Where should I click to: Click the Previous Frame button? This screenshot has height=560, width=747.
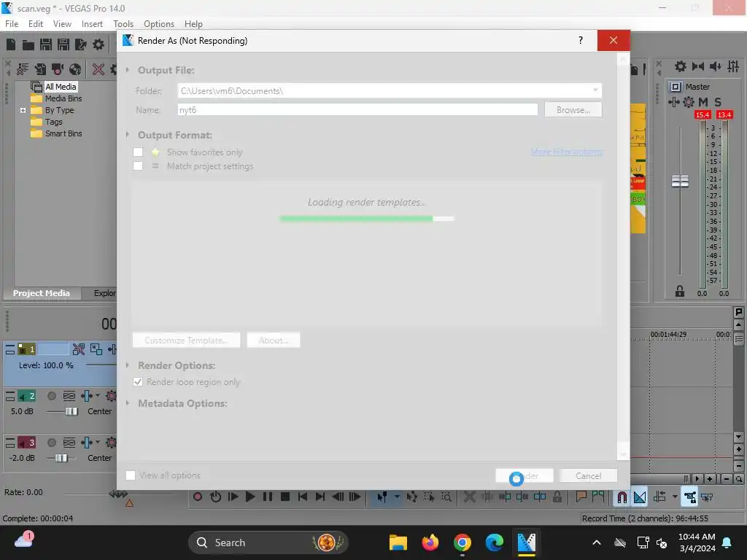(338, 497)
